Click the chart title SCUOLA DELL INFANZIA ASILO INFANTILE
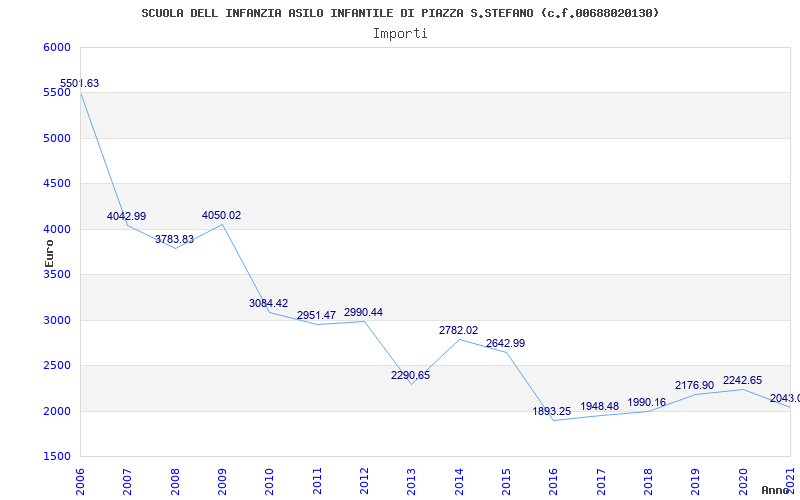800x500 pixels. coord(400,13)
